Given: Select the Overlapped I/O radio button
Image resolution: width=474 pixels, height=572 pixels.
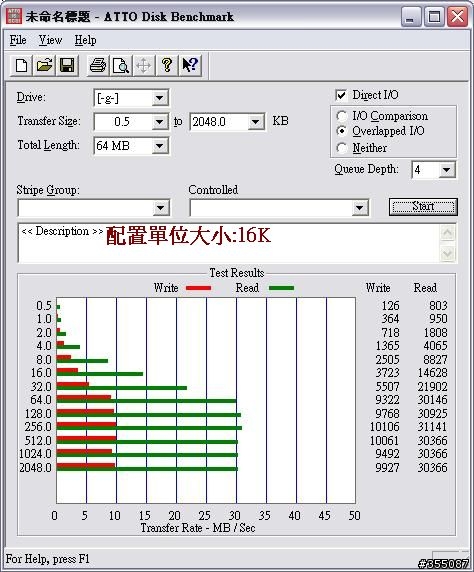Looking at the screenshot, I should pyautogui.click(x=342, y=131).
